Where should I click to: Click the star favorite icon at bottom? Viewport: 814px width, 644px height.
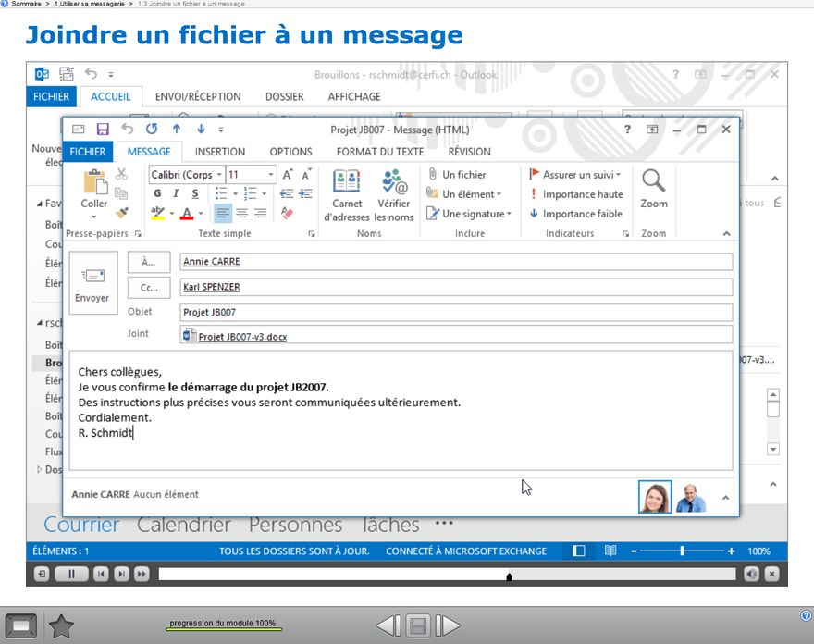[61, 626]
